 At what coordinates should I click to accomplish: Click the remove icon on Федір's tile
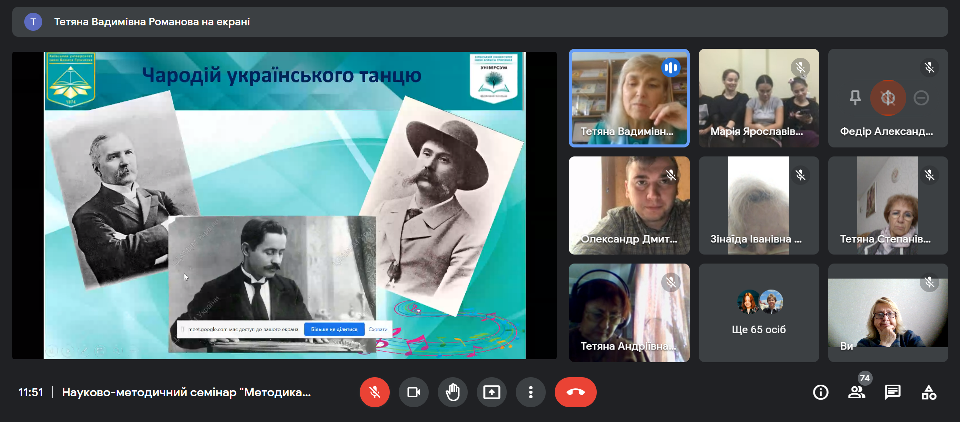click(922, 97)
